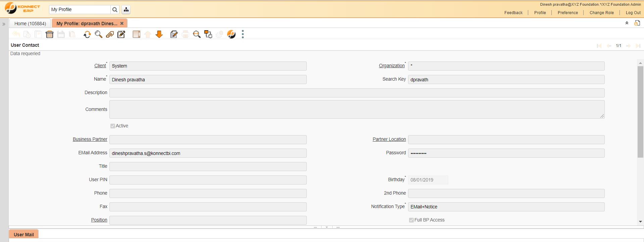The image size is (644, 242).
Task: Click the form scrollbar up arrow
Action: click(x=640, y=63)
